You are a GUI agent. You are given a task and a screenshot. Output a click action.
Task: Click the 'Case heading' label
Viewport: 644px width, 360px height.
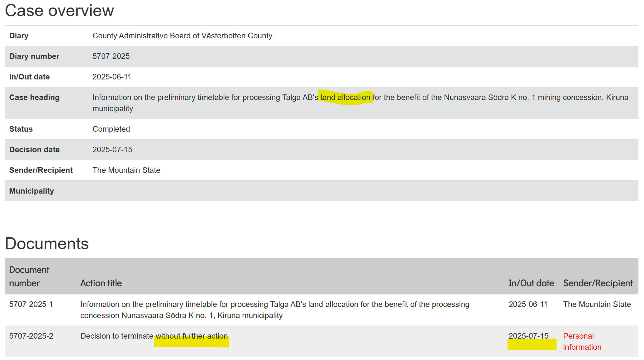click(34, 97)
